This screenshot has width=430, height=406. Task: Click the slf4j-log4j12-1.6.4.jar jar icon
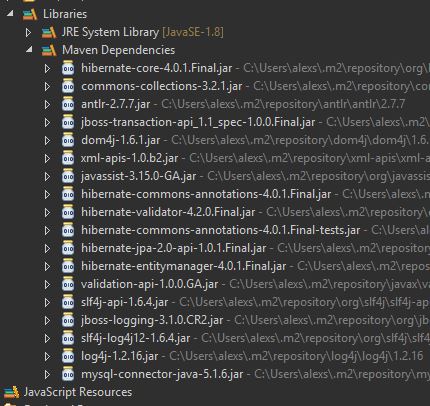click(x=68, y=338)
